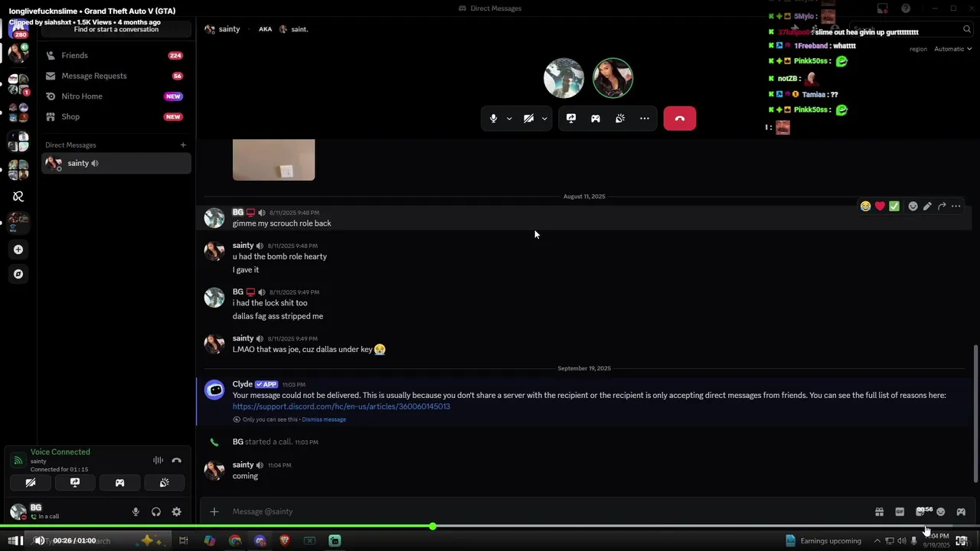Open Windows Task View icon
980x551 pixels.
[x=184, y=541]
